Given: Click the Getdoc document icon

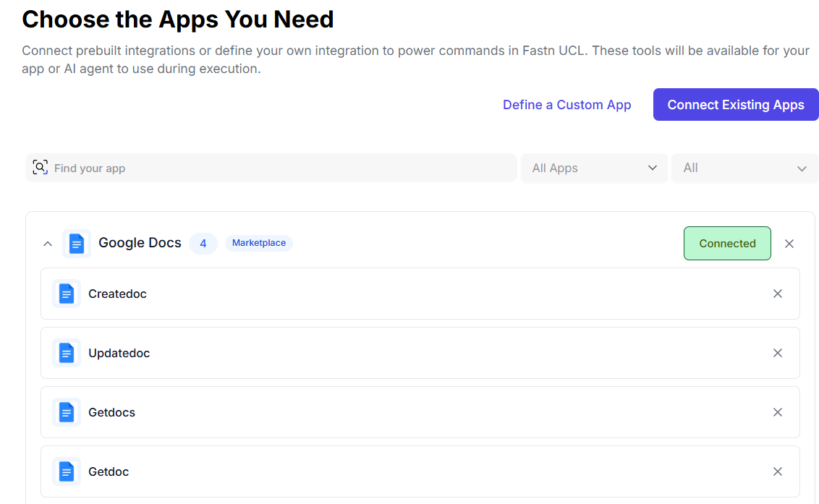Looking at the screenshot, I should (67, 471).
